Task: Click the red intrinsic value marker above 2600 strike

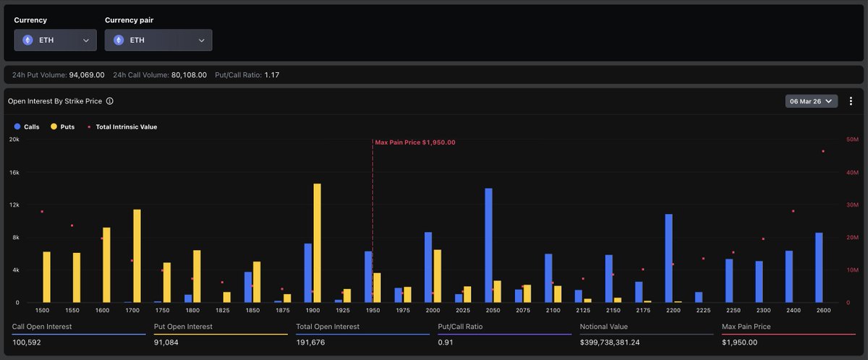Action: click(x=823, y=151)
